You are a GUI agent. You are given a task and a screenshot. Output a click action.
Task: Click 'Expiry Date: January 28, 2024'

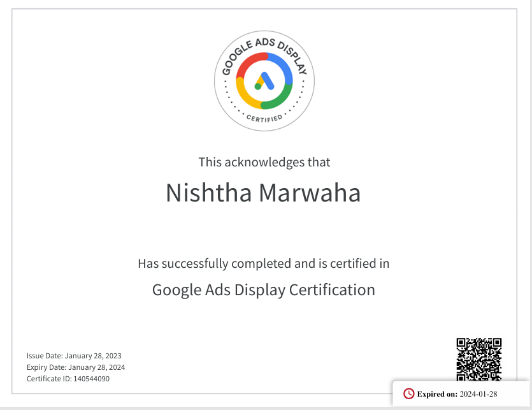point(76,367)
